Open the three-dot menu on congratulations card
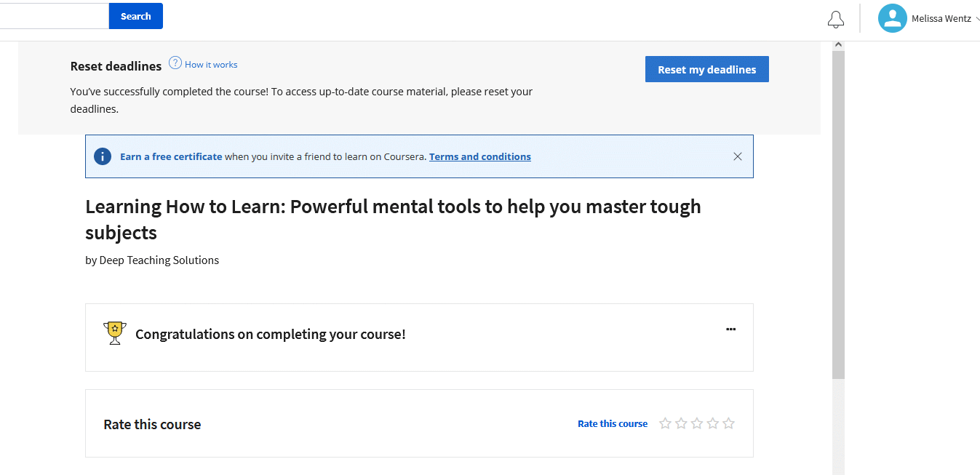The height and width of the screenshot is (475, 980). [x=730, y=329]
